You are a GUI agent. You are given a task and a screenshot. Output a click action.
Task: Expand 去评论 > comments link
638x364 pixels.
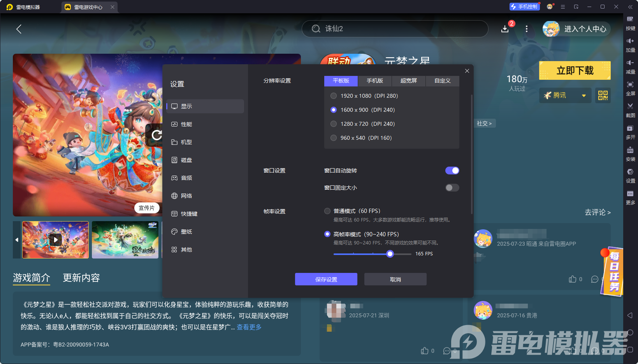(x=598, y=212)
